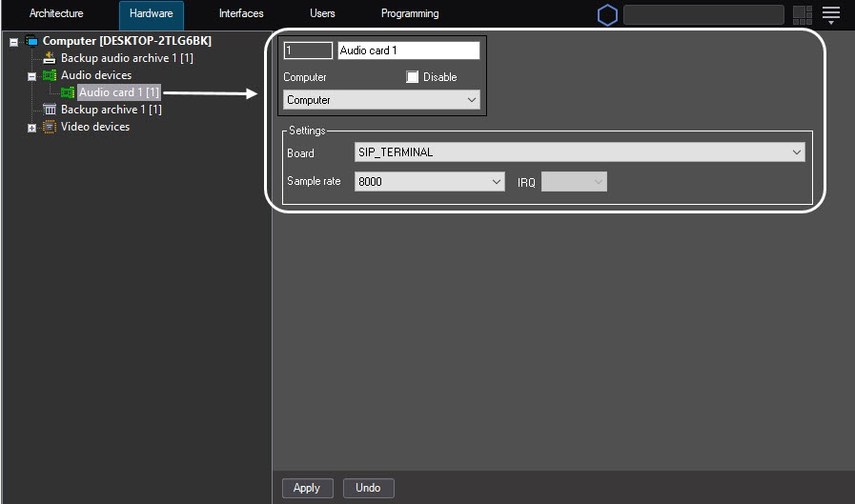The width and height of the screenshot is (855, 504).
Task: Select the Audio devices tree row
Action: point(96,75)
